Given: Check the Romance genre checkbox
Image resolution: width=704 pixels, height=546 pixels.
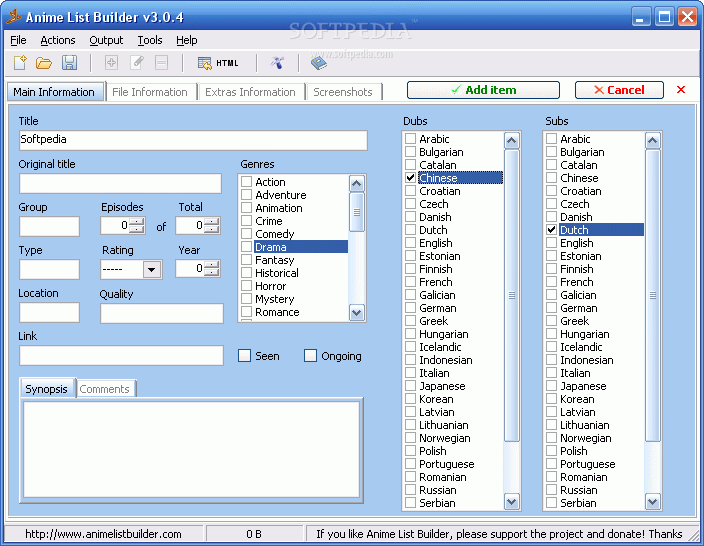Looking at the screenshot, I should coord(246,312).
